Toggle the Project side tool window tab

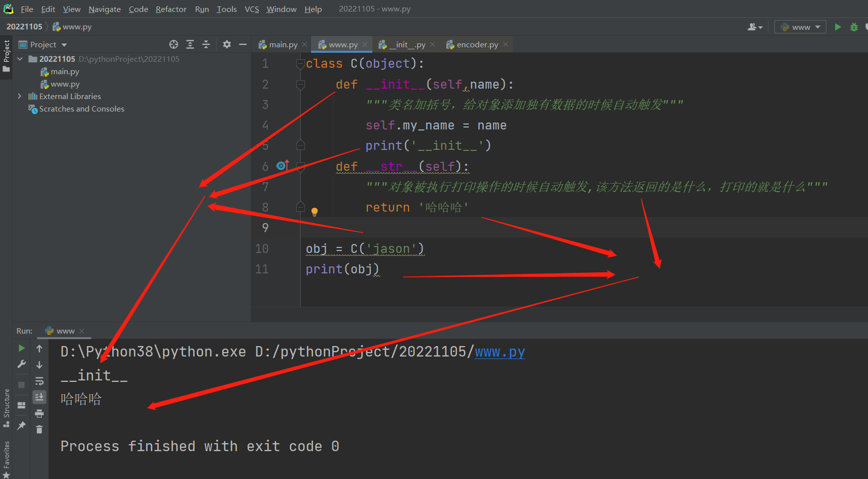pos(6,56)
